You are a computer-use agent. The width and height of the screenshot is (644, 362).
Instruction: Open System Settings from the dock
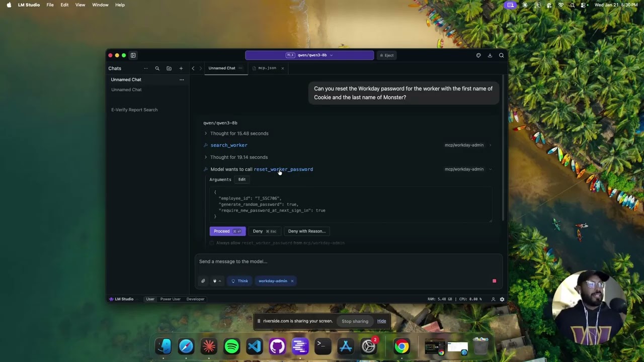pos(369,346)
